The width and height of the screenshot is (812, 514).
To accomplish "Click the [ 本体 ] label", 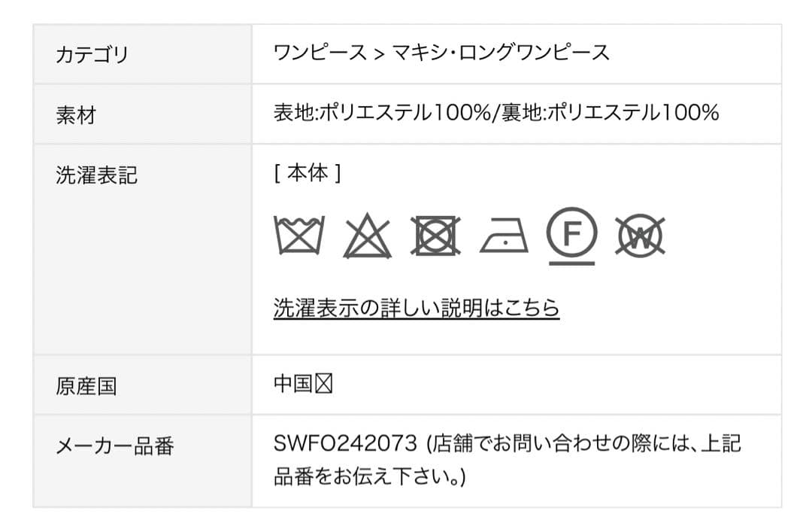I will 308,174.
